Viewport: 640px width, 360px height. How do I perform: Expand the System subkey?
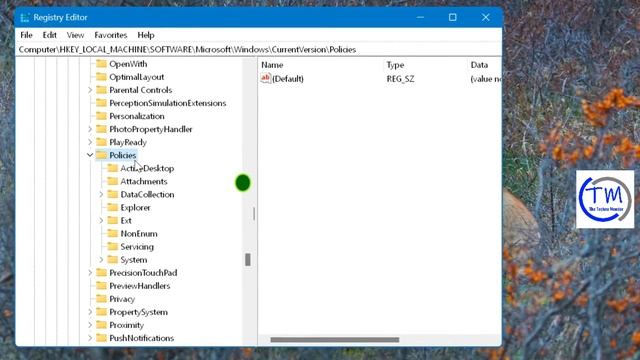click(x=101, y=260)
